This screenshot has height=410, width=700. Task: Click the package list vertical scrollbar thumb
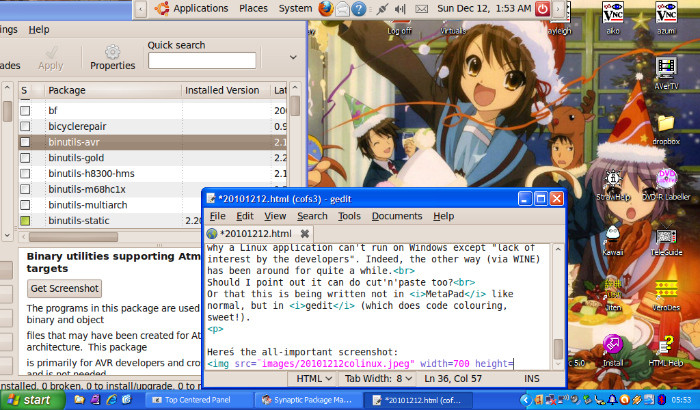(295, 105)
